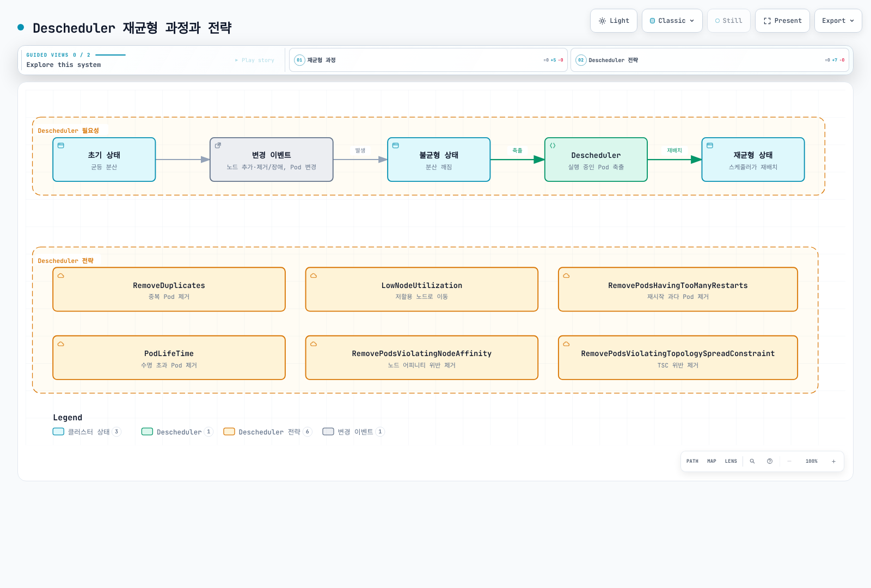Click the cloud icon on PodLifeTime
871x588 pixels.
click(61, 344)
